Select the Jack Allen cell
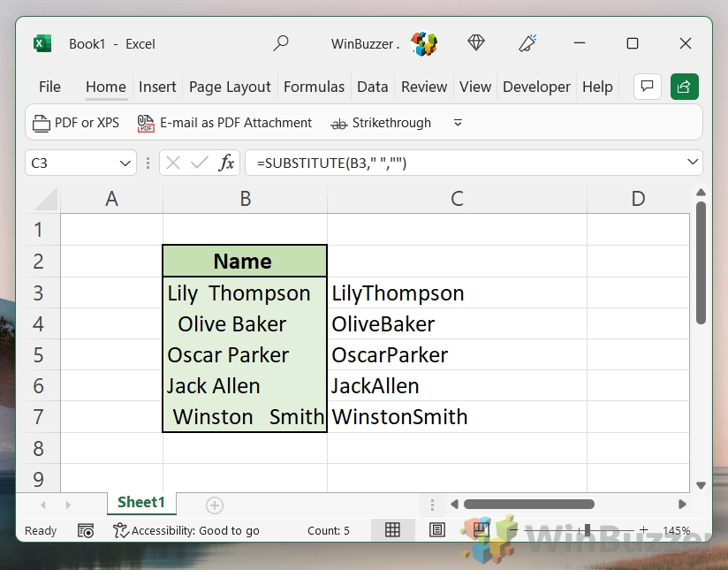Screen dimensions: 728x570 245,386
